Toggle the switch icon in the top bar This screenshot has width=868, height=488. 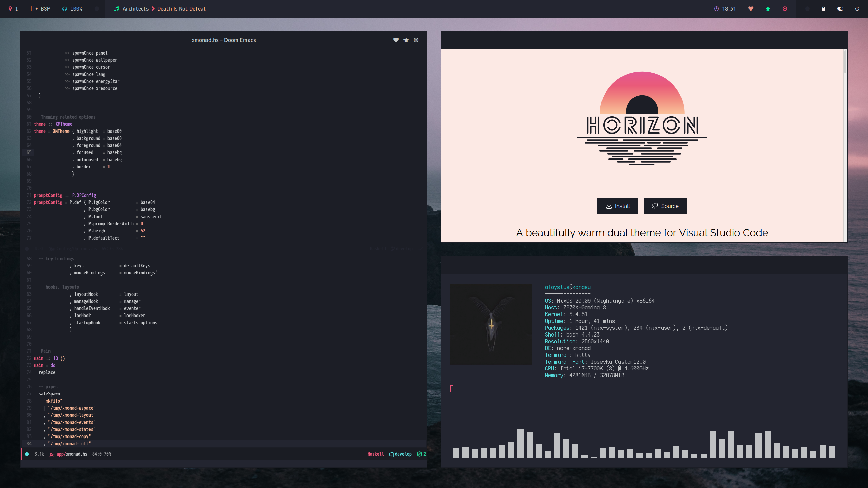pyautogui.click(x=840, y=9)
